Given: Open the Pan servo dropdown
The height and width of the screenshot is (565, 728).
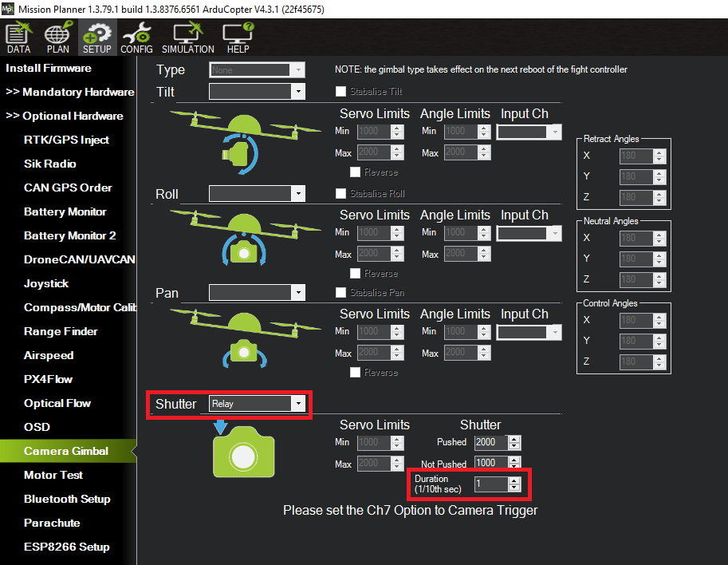Looking at the screenshot, I should tap(257, 292).
